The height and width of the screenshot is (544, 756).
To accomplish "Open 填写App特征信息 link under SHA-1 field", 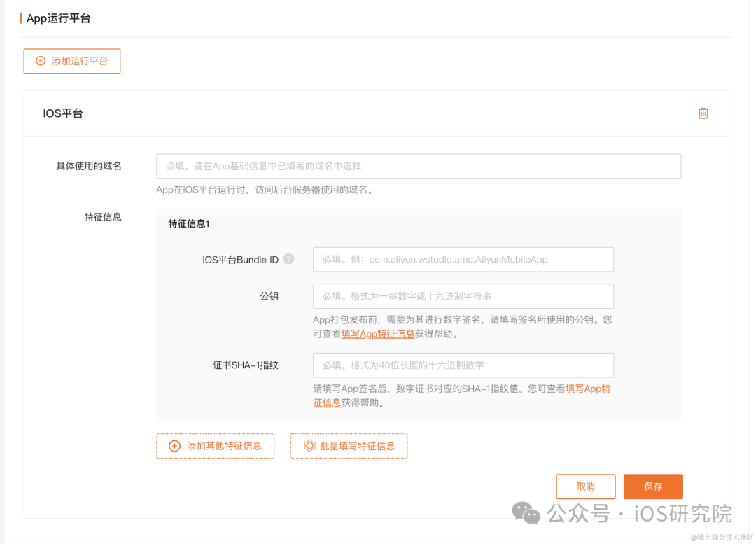I will tap(588, 389).
